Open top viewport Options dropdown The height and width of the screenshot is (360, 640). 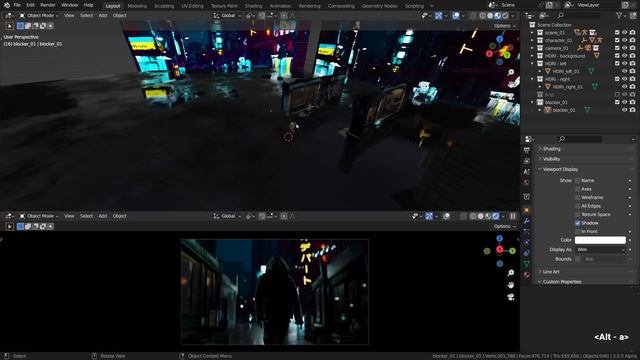point(504,26)
